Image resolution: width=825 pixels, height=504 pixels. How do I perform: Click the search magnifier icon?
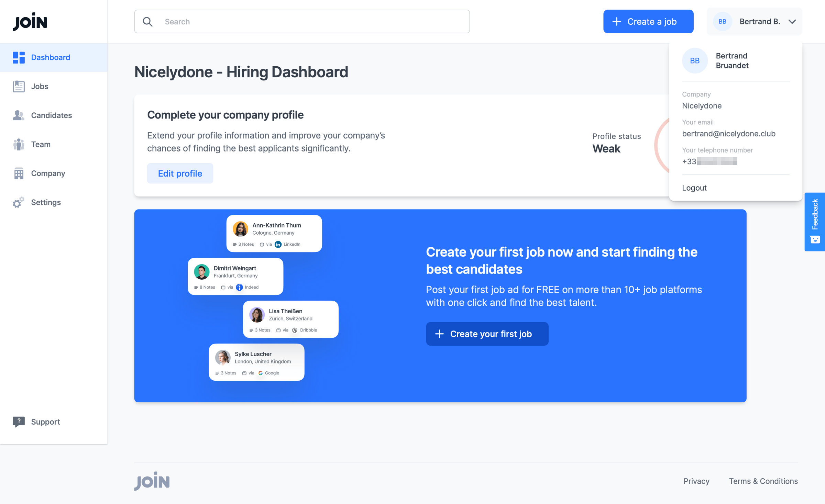click(148, 22)
